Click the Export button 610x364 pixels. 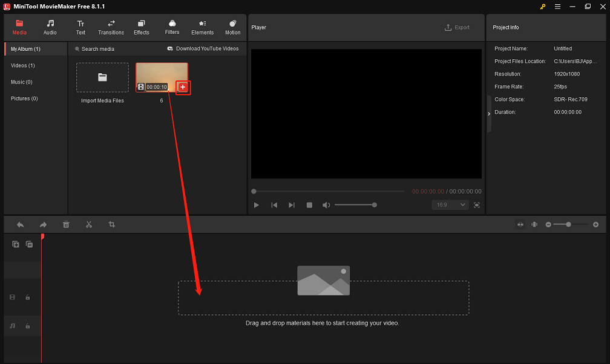click(457, 28)
